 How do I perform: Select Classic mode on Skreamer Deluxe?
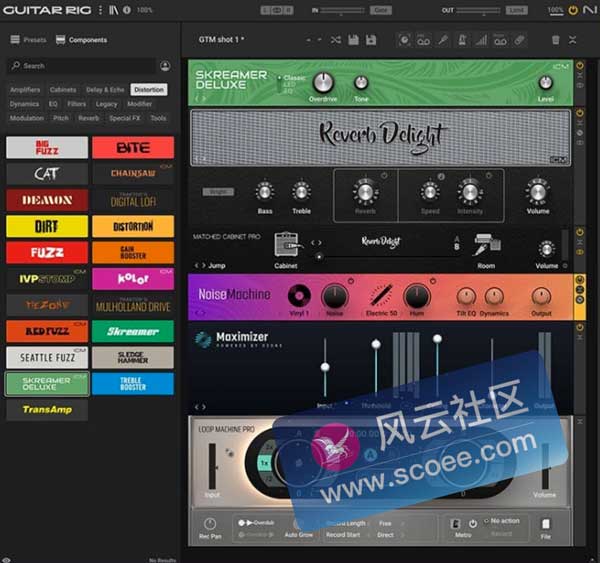click(291, 78)
